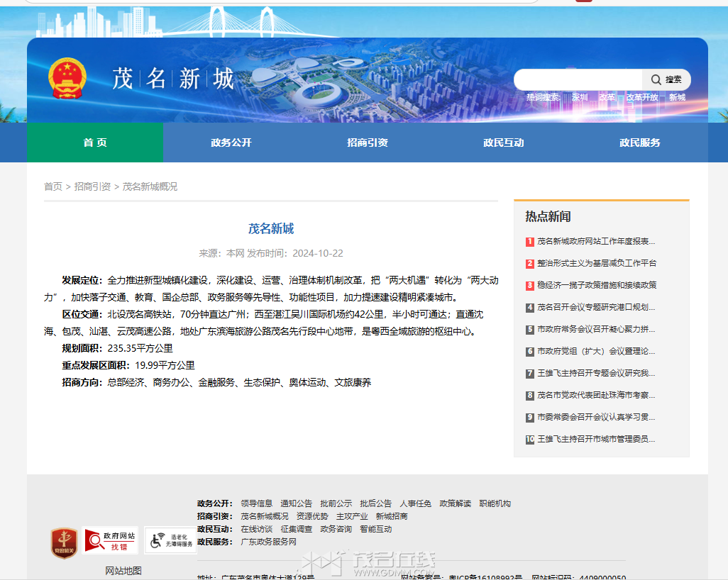The height and width of the screenshot is (580, 728).
Task: Open the 政府网站找错 error report icon
Action: [111, 540]
